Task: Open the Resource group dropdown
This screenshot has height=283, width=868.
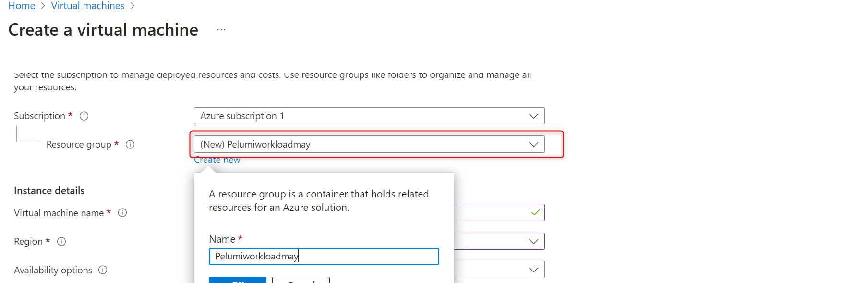Action: tap(533, 144)
